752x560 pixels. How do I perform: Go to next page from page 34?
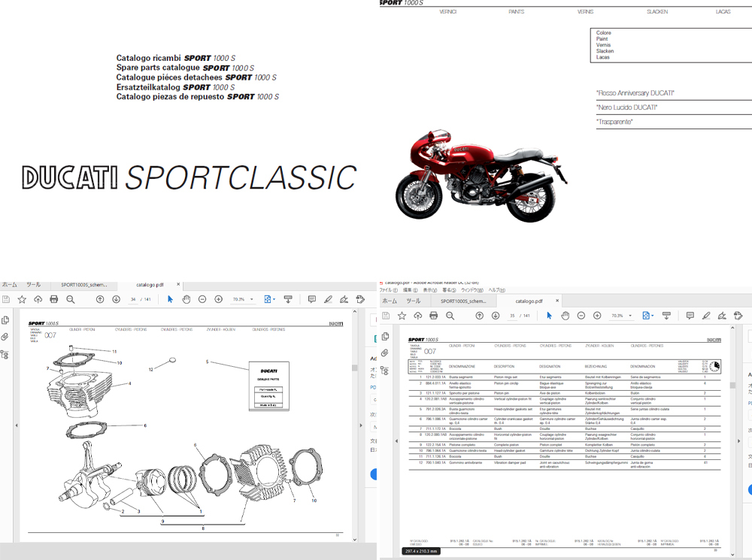click(116, 299)
